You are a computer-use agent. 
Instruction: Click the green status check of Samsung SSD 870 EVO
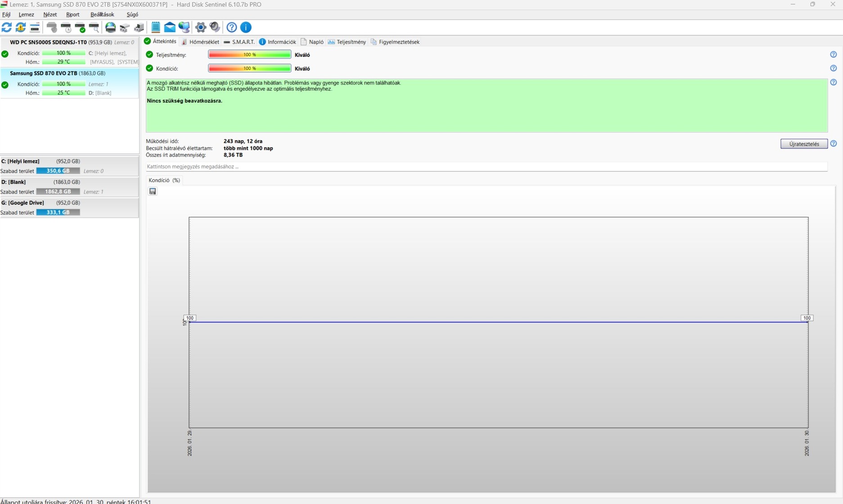coord(5,85)
